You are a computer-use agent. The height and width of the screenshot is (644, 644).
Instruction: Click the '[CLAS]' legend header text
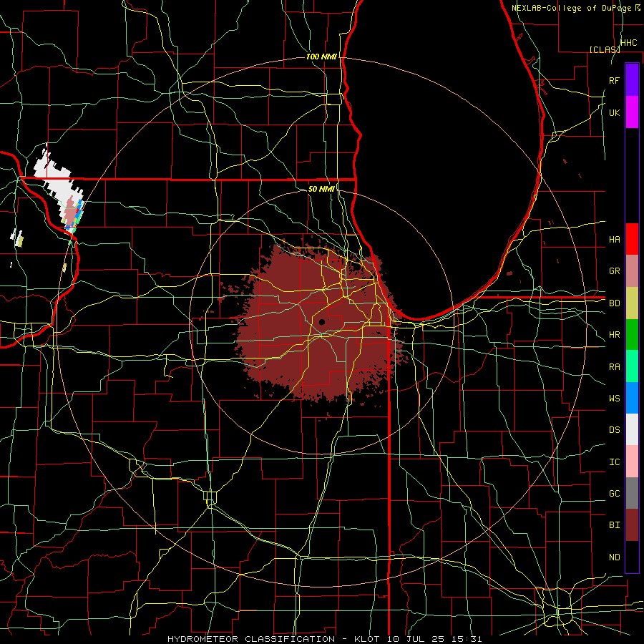point(605,49)
